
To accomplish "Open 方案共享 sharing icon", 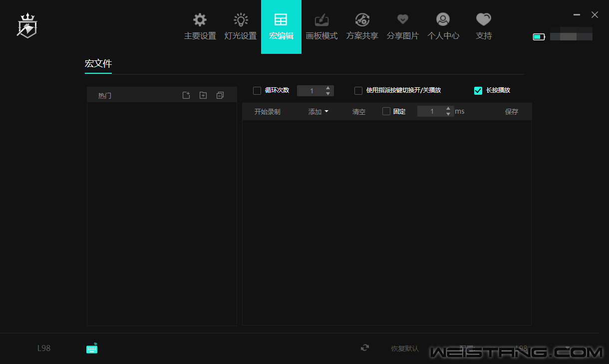I will (362, 20).
